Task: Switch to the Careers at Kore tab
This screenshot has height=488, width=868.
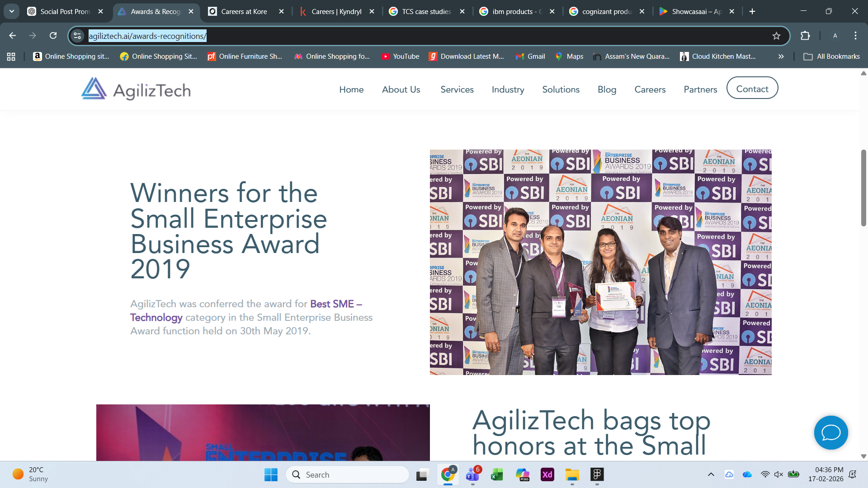Action: (x=243, y=11)
